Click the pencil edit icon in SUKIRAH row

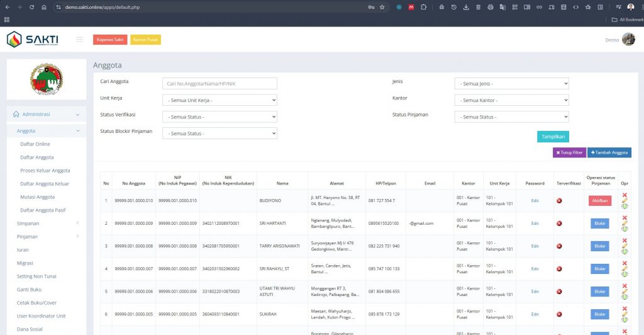[625, 314]
